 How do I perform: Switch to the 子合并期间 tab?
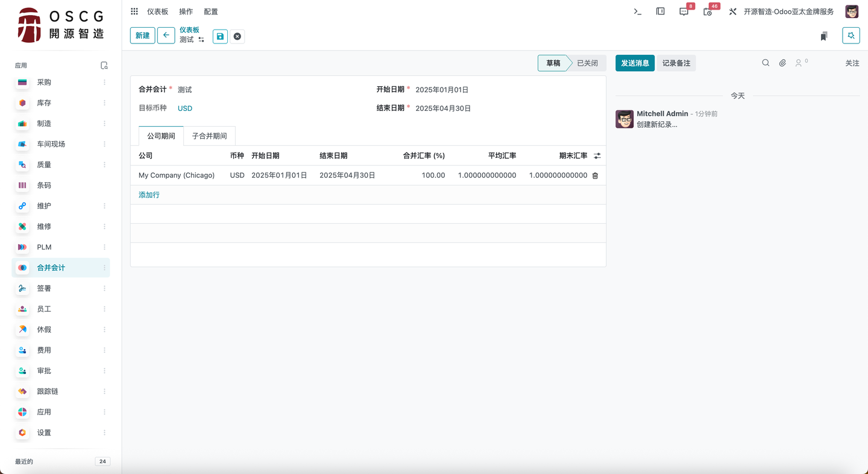click(209, 136)
